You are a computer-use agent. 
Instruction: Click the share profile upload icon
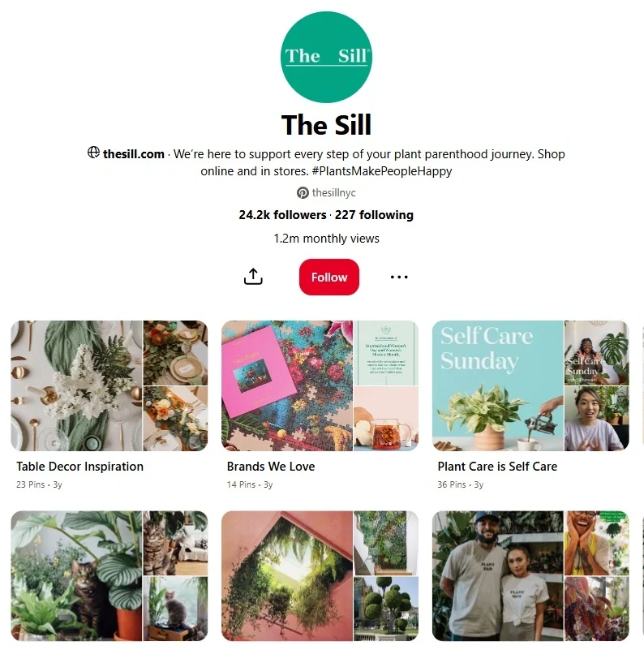(x=253, y=277)
